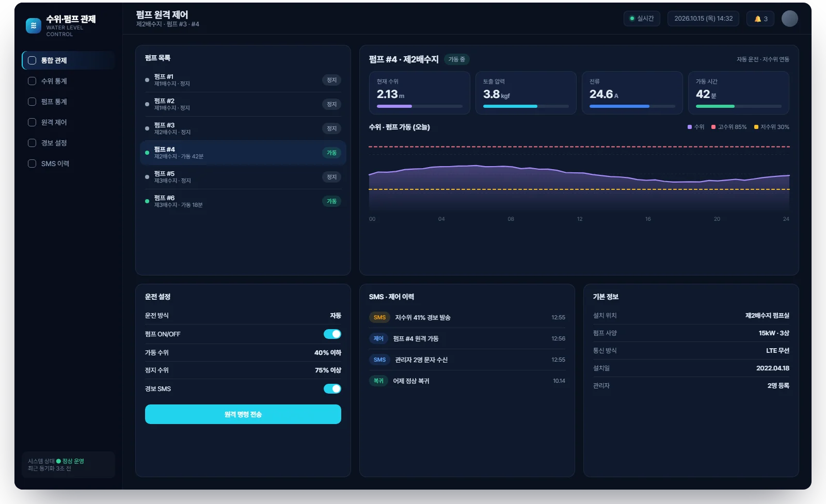Select 펌프 #2 in pump list
Image resolution: width=826 pixels, height=504 pixels.
[243, 104]
